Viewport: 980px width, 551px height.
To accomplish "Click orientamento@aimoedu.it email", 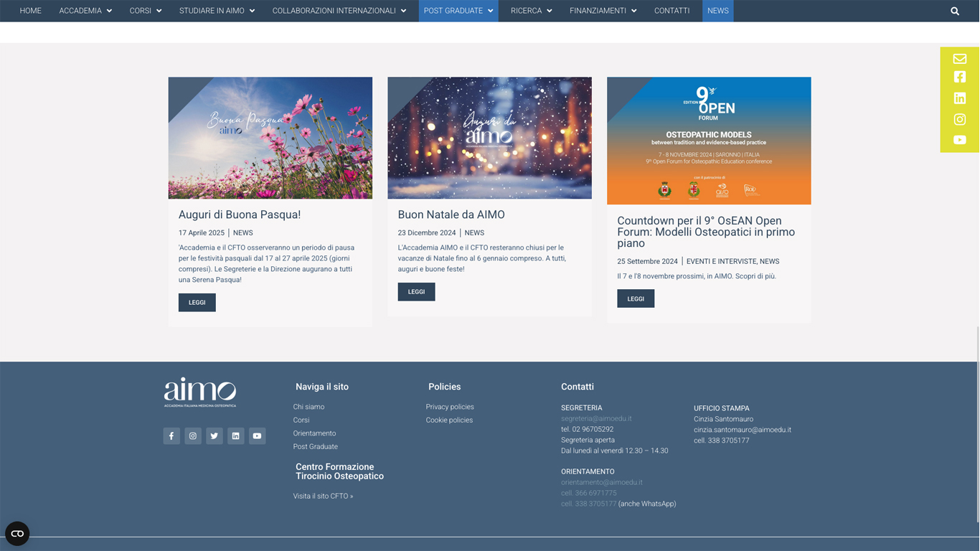I will click(602, 483).
